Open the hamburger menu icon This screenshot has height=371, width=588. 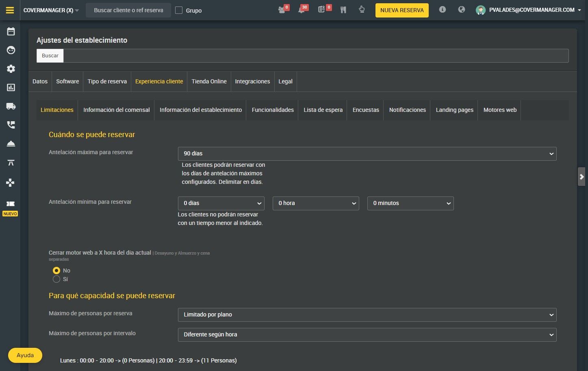pyautogui.click(x=10, y=10)
